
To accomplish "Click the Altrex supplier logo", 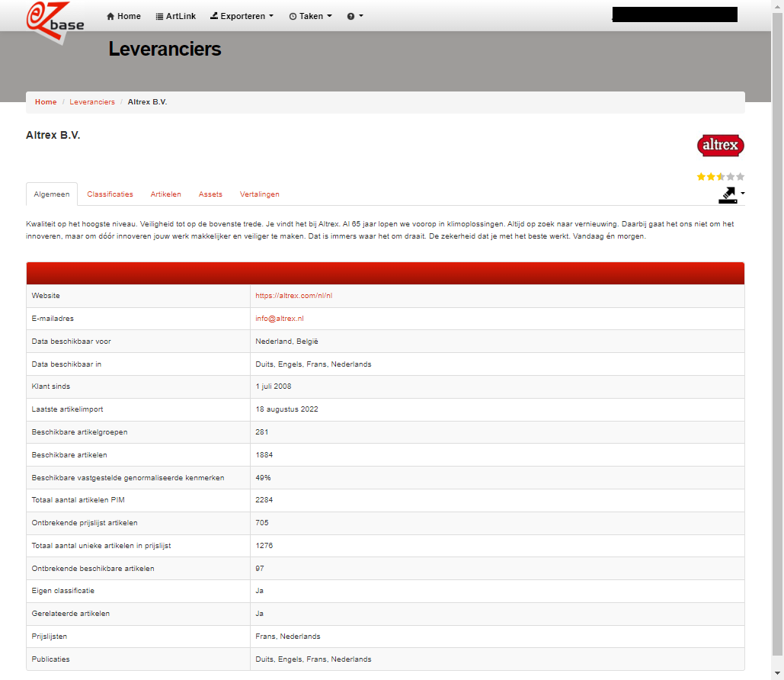I will tap(721, 145).
